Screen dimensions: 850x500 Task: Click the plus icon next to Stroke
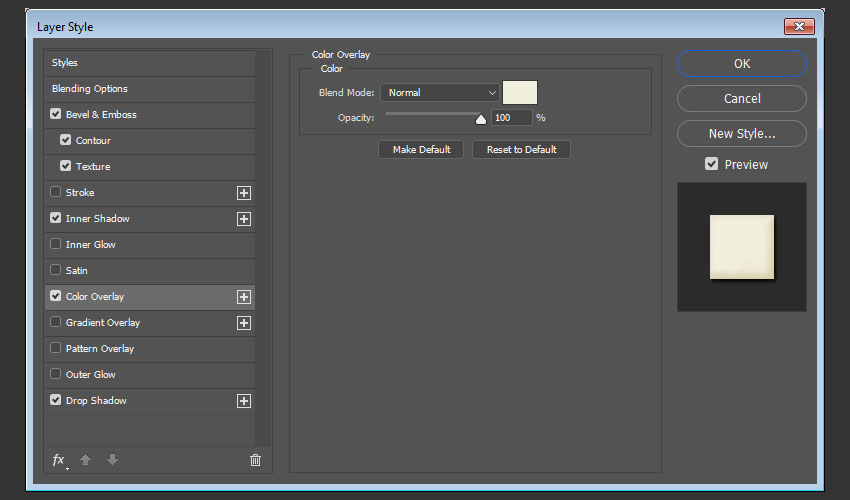(243, 193)
